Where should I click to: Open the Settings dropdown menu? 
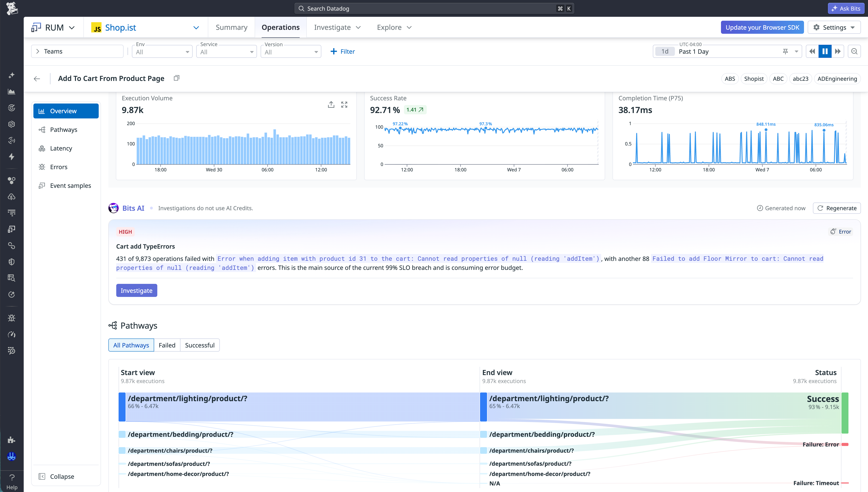point(834,27)
